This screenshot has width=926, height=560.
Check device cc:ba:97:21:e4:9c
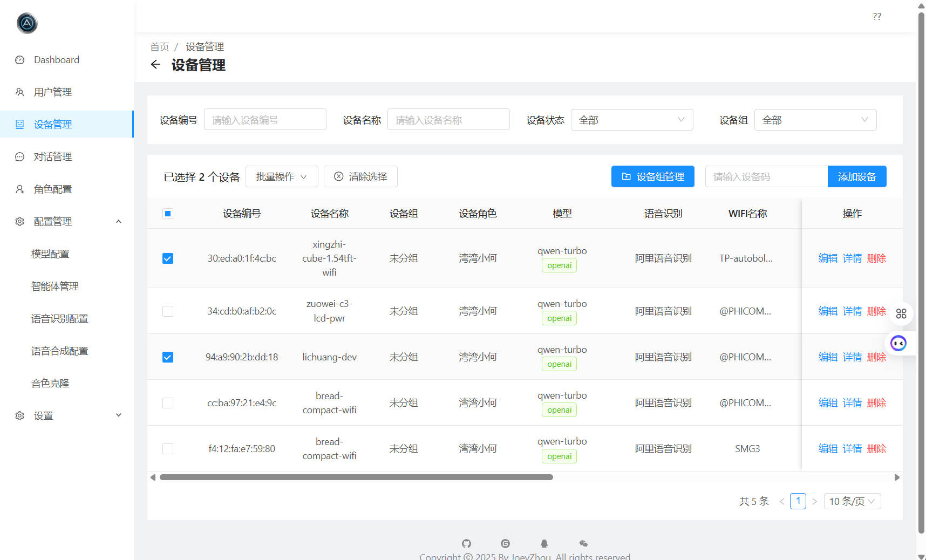pyautogui.click(x=168, y=402)
